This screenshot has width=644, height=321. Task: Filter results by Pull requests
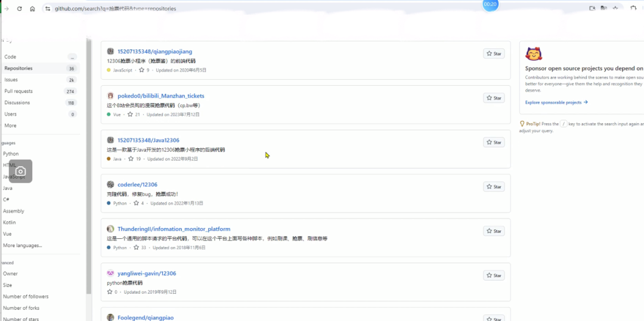(41, 92)
